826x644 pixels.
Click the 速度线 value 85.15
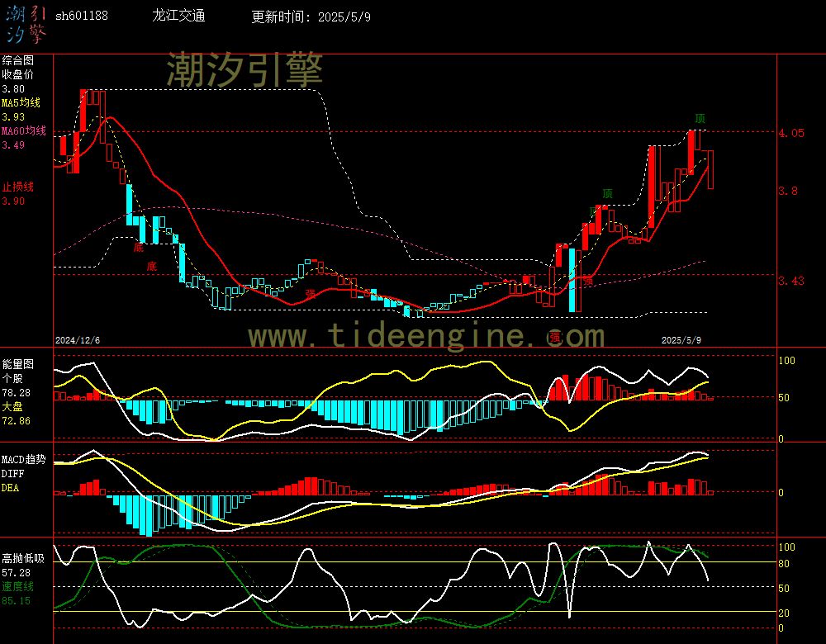click(x=16, y=601)
